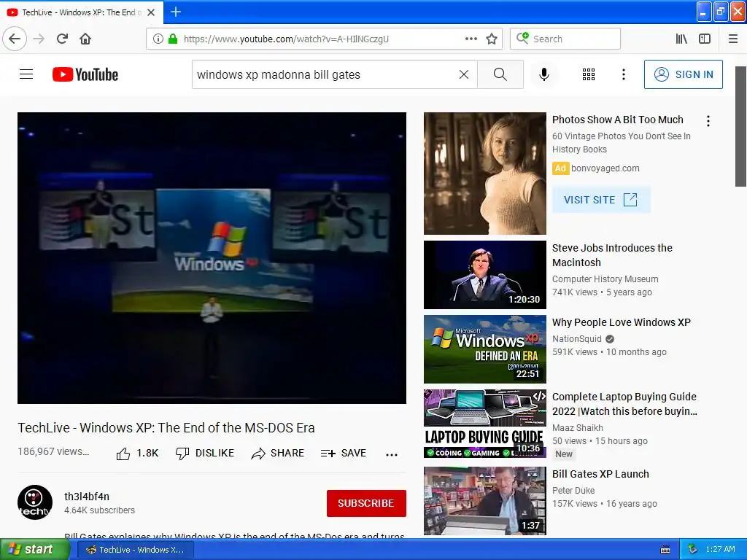Click the network tray icon near clock

[692, 550]
